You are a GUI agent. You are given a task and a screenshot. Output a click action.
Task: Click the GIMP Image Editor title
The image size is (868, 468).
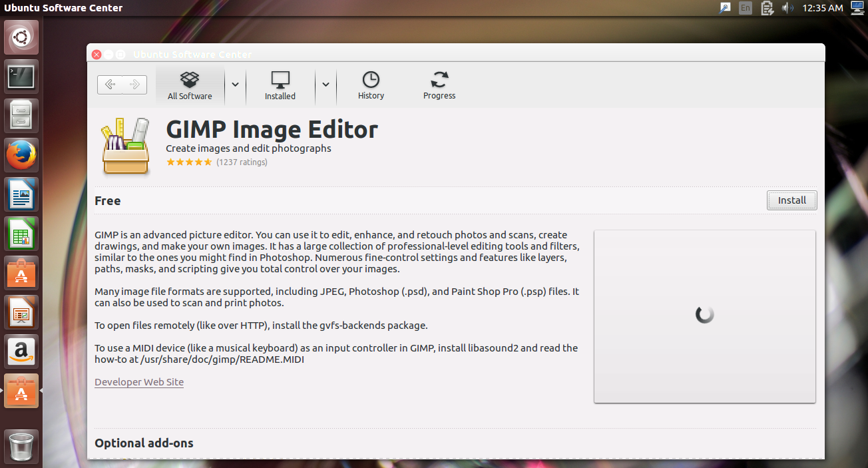pyautogui.click(x=272, y=129)
